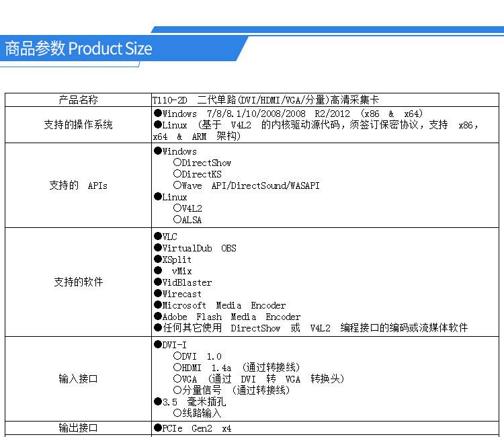Click the 'ALSA' API entry

click(x=187, y=220)
